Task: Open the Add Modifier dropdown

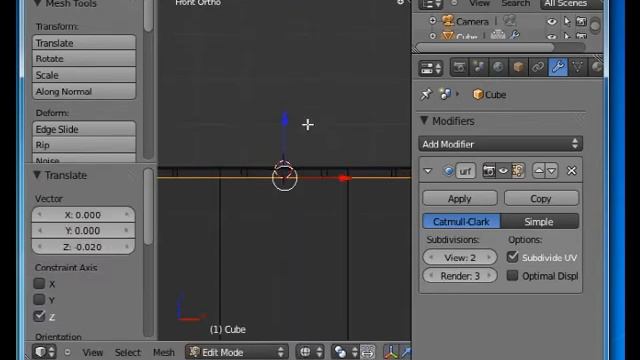Action: 500,144
